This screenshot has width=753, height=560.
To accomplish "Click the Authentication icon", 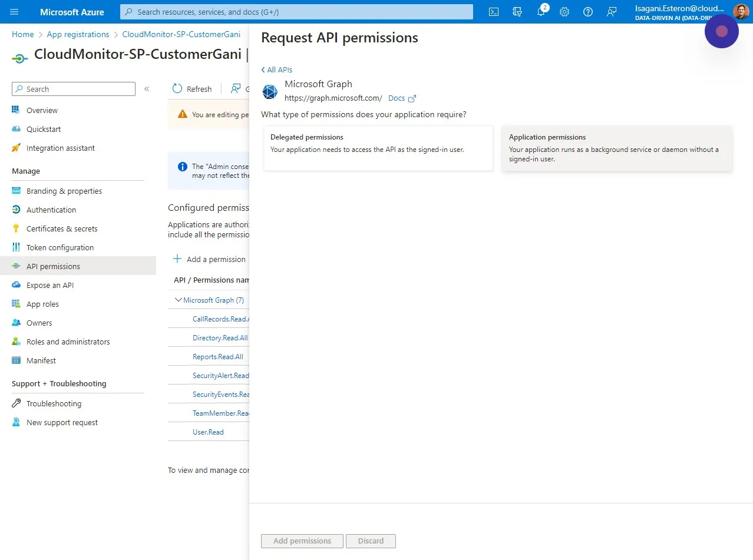I will pos(16,210).
